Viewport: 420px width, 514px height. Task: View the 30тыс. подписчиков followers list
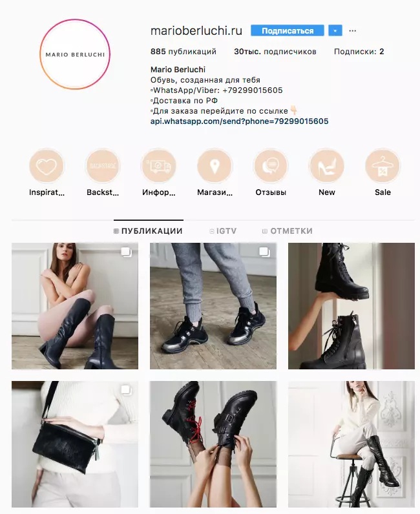click(275, 52)
